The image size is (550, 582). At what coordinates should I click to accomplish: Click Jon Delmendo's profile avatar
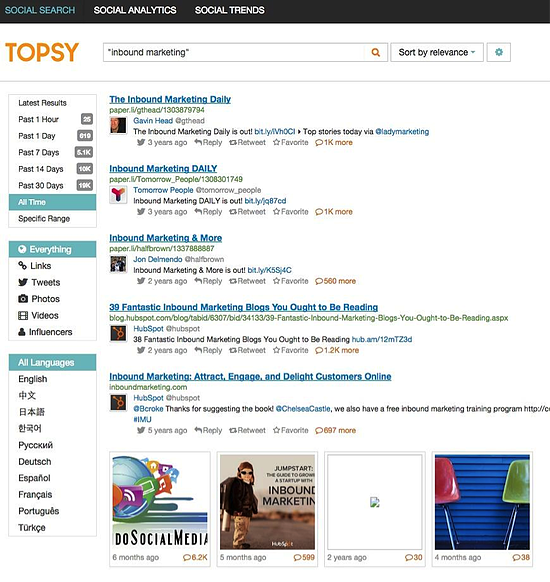(x=118, y=264)
